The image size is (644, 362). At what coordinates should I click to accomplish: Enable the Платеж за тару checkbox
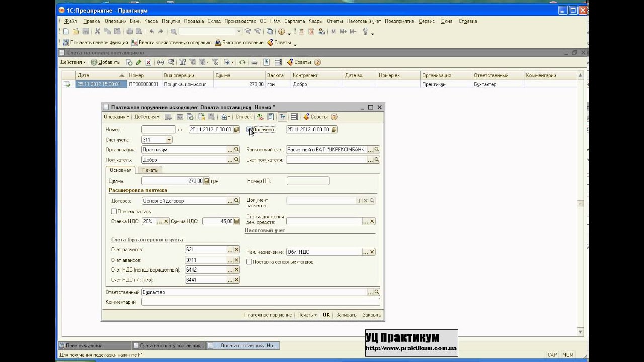tap(114, 212)
